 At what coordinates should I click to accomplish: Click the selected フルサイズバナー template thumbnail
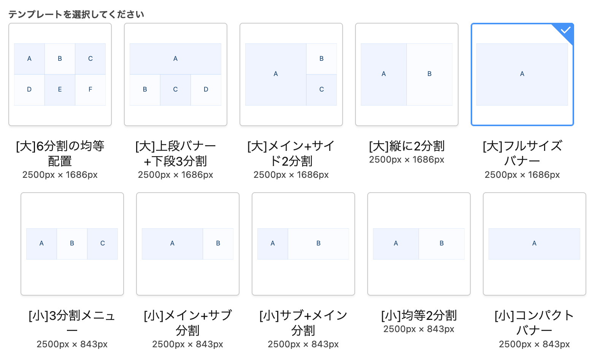[x=522, y=74]
